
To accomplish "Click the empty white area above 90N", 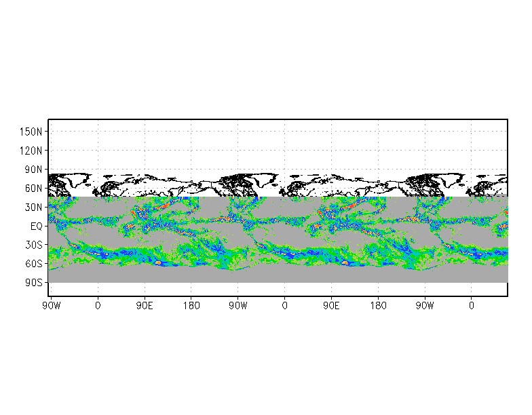I will 271,146.
